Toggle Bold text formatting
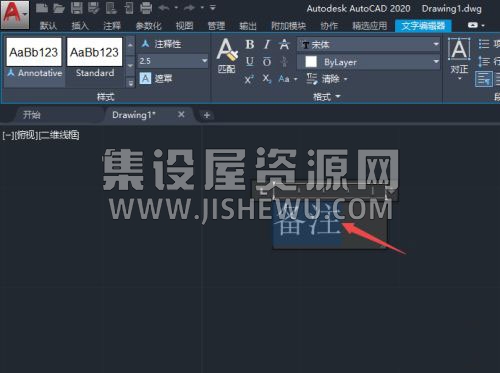500x373 pixels. [x=249, y=44]
